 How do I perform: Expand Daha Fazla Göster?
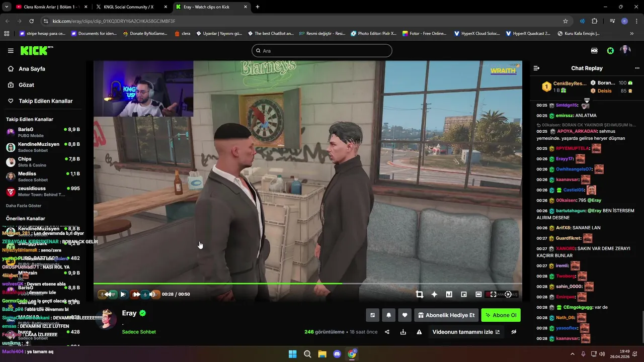click(x=24, y=206)
